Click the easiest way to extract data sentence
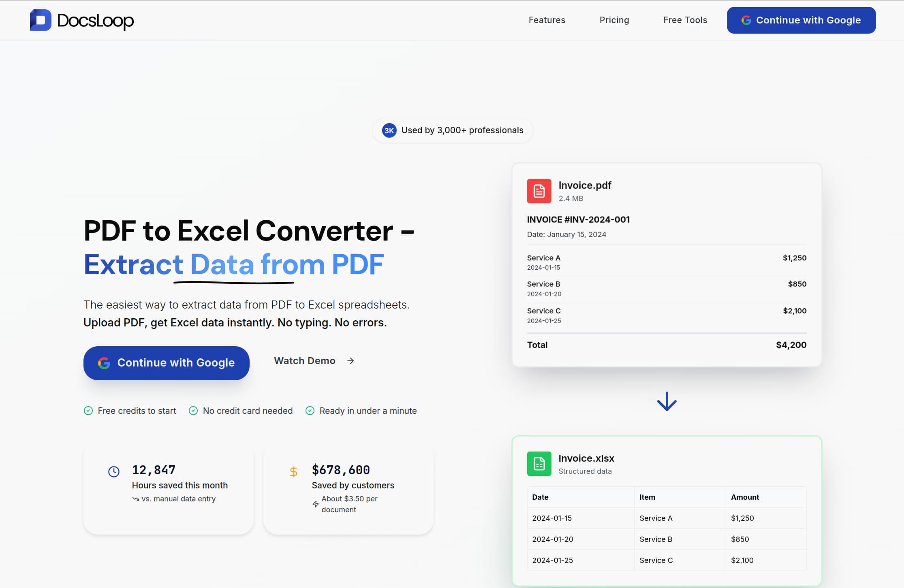The image size is (904, 588). (246, 305)
